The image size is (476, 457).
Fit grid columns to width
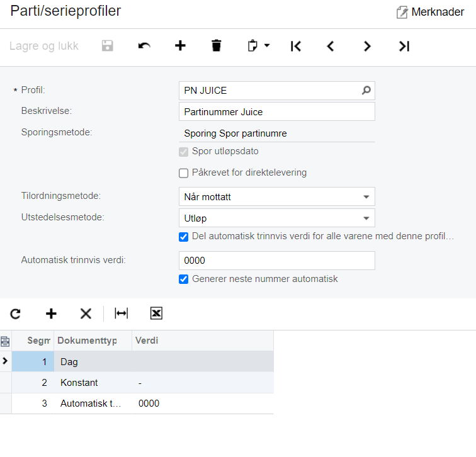pyautogui.click(x=122, y=313)
